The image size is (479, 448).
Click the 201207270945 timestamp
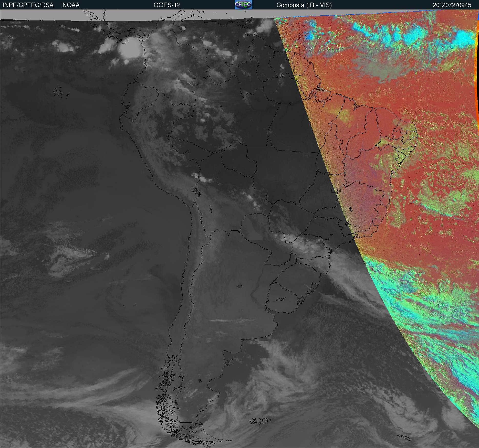452,5
